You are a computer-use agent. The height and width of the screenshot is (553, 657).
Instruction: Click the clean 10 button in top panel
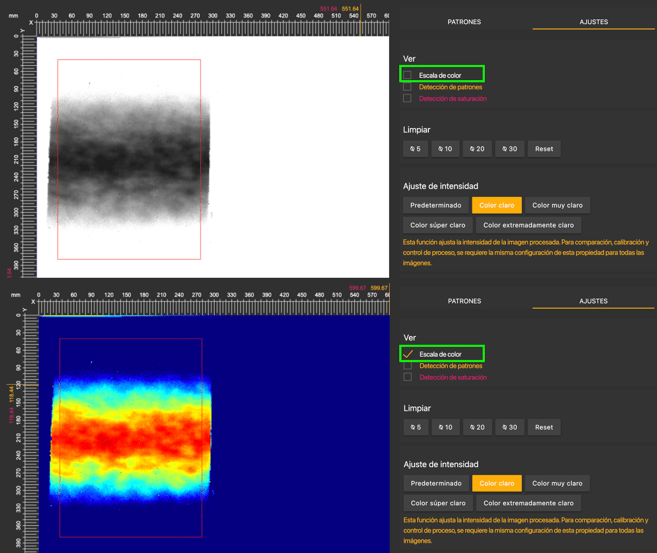[x=446, y=149]
